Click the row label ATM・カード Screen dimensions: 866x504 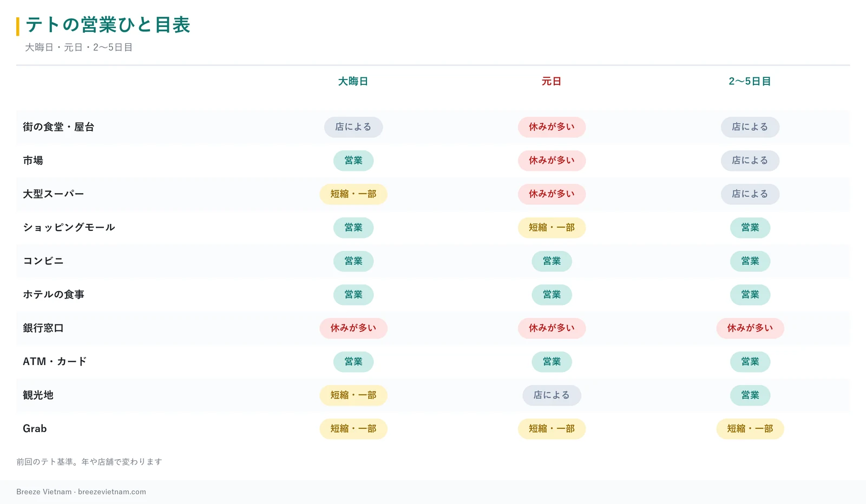point(55,362)
